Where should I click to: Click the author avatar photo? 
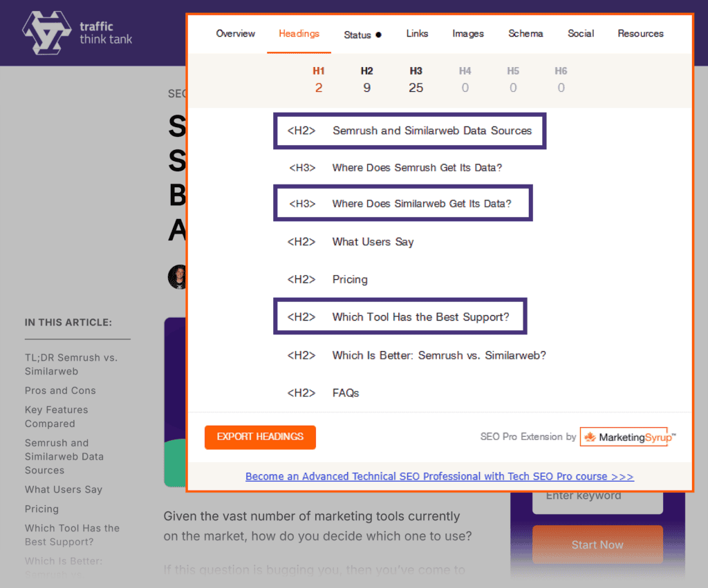(x=177, y=277)
